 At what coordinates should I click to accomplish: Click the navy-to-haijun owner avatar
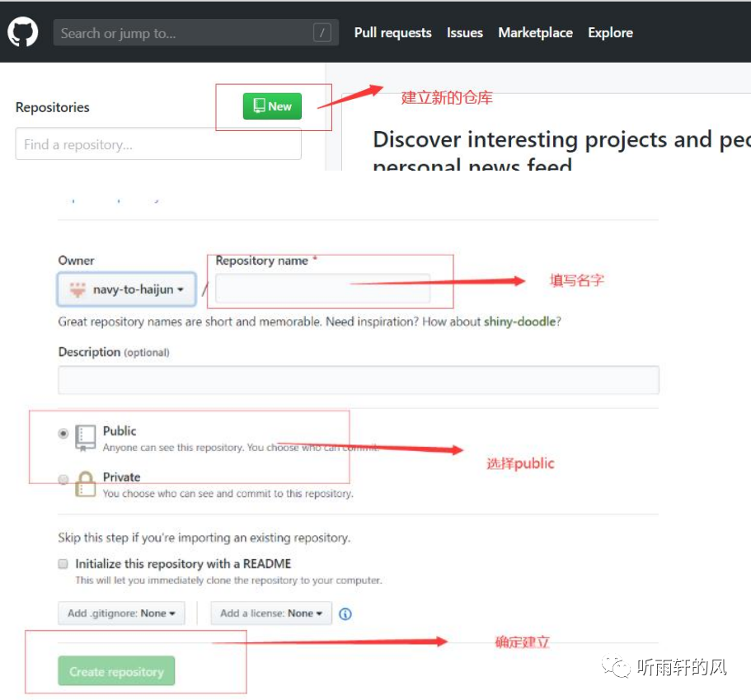point(77,289)
